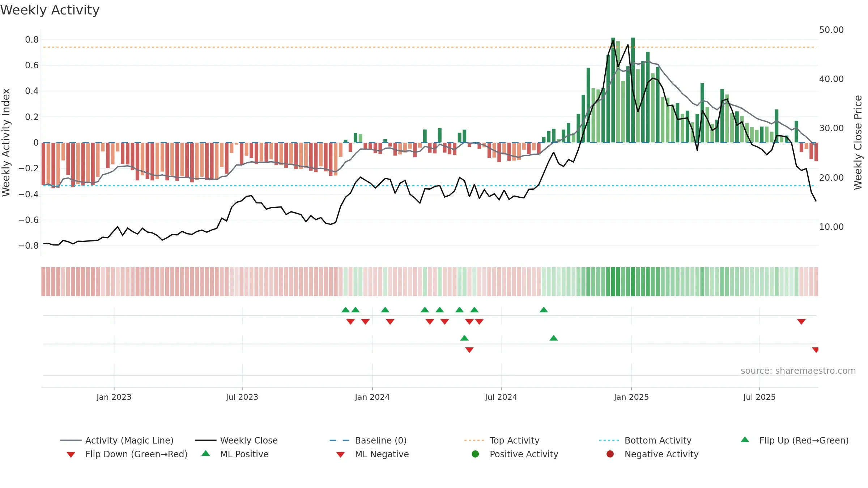Screen dimensions: 868x488
Task: Click the ML Negative red triangle legend icon
Action: coord(340,455)
